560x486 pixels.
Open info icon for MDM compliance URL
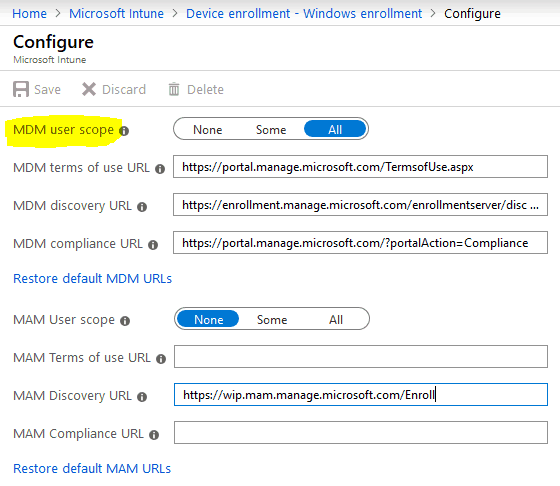pos(153,245)
